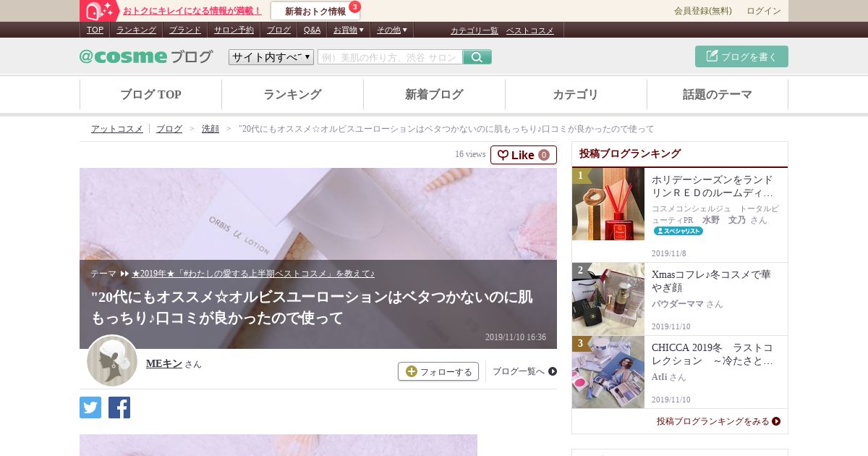This screenshot has height=456, width=868.
Task: Click ブログ in dark navigation bar
Action: pyautogui.click(x=278, y=30)
